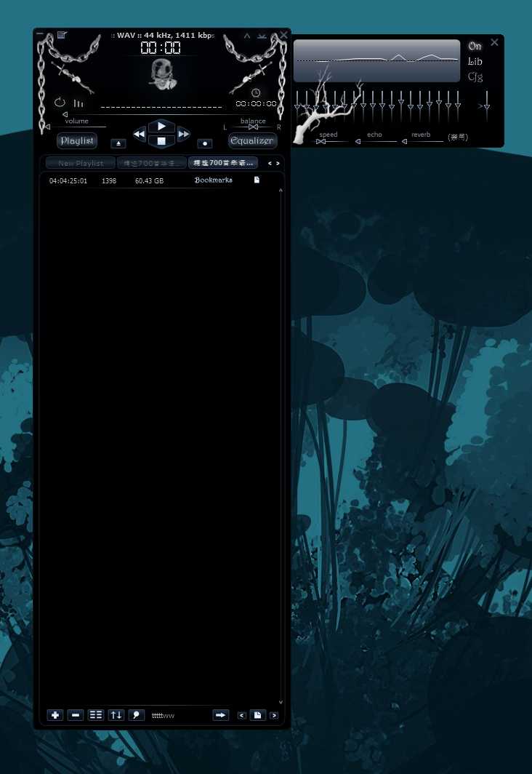Switch to the New Playlist tab
Image resolution: width=532 pixels, height=774 pixels.
(x=81, y=163)
